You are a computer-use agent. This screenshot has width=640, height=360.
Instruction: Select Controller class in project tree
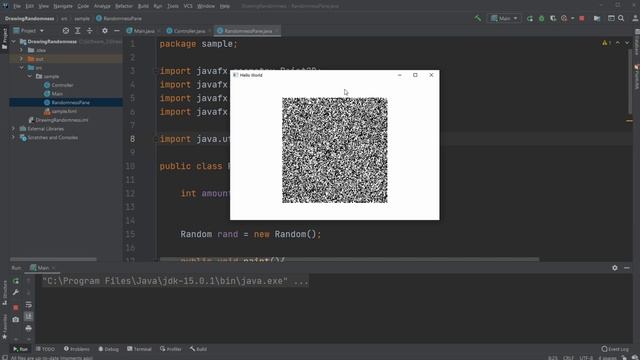(58, 85)
